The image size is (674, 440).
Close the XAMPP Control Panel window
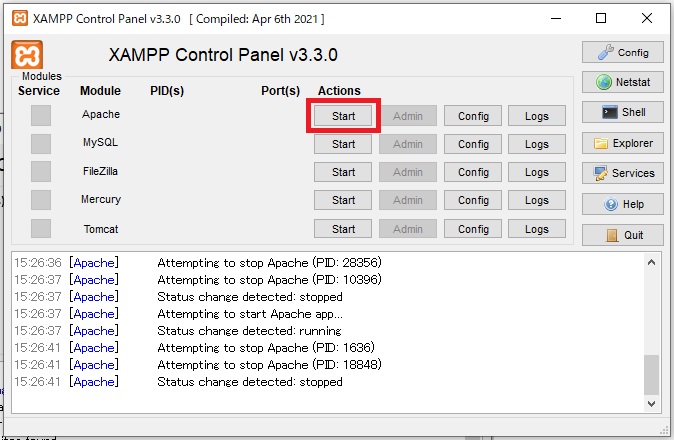pyautogui.click(x=646, y=18)
